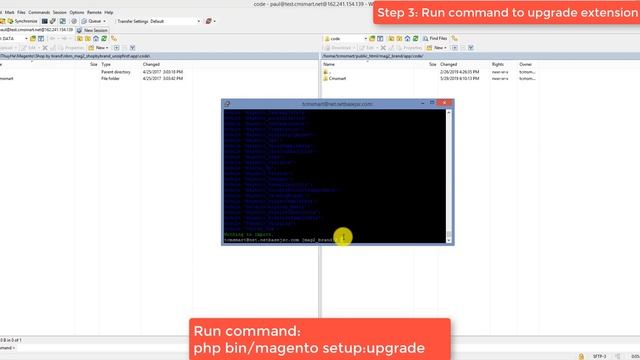Click remote panel open directory icon

pos(372,38)
